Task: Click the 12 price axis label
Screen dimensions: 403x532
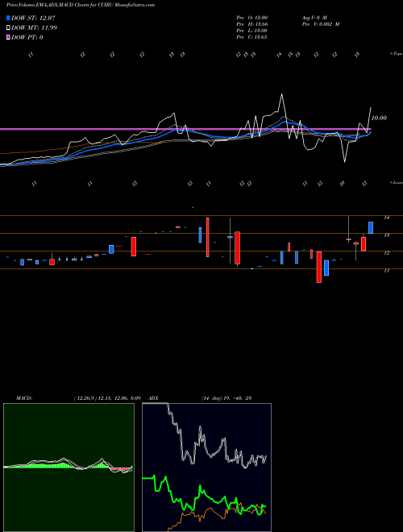Action: [386, 253]
